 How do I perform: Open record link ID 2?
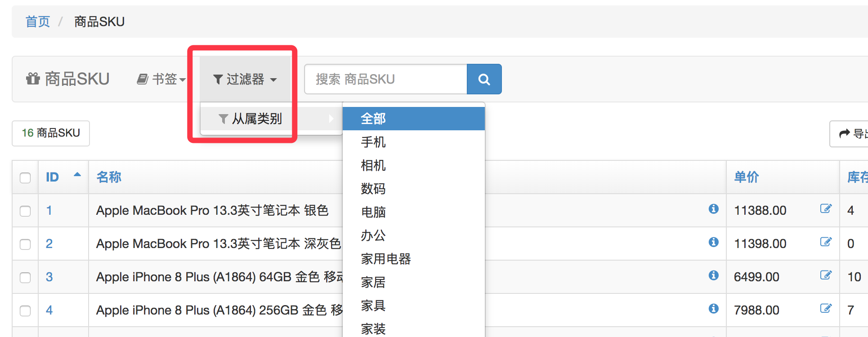pos(49,244)
